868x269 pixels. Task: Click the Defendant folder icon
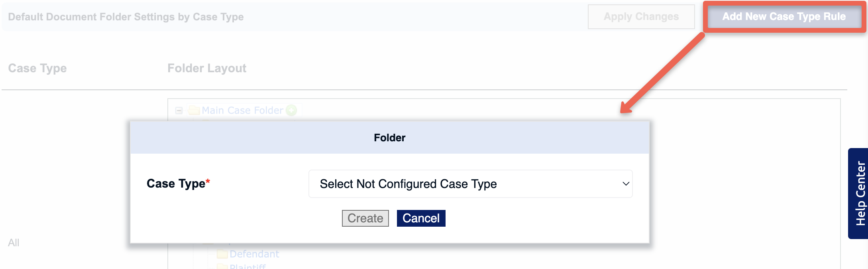point(222,254)
